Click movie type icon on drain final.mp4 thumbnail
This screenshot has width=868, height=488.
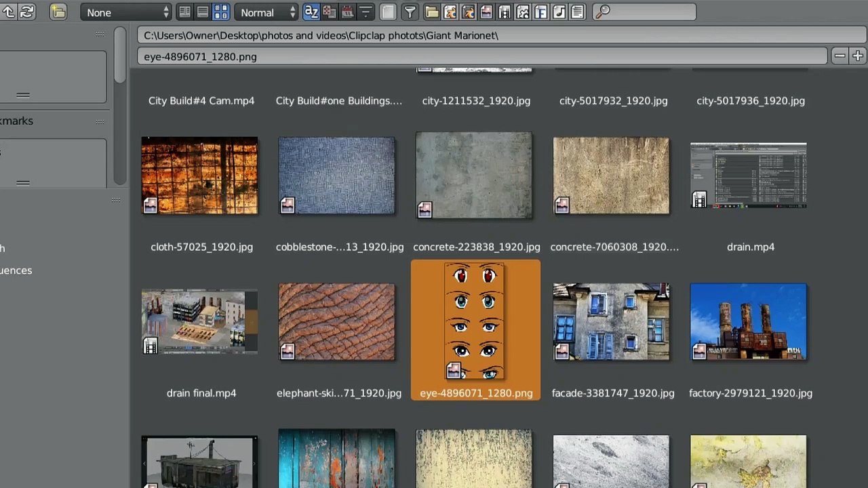pyautogui.click(x=150, y=345)
